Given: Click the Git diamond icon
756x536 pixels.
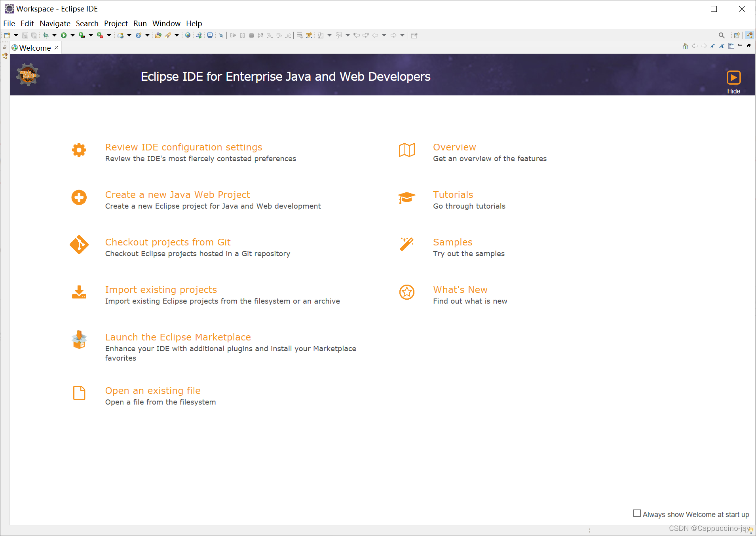Looking at the screenshot, I should click(79, 245).
